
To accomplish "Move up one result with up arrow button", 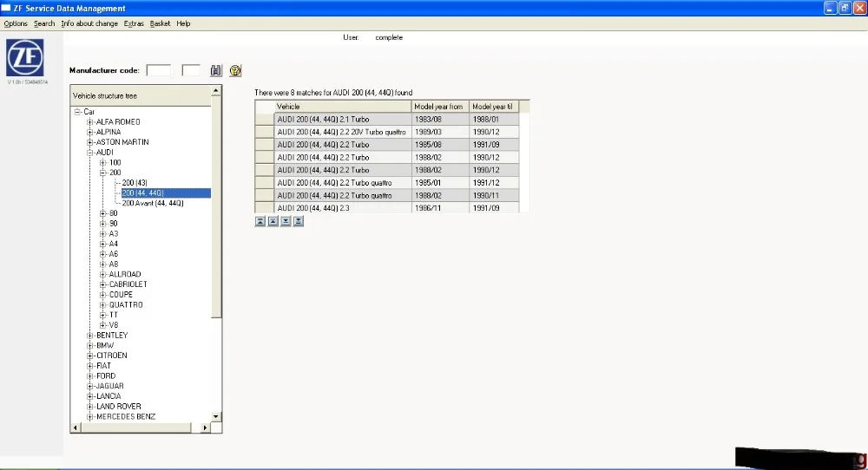I will tap(273, 221).
